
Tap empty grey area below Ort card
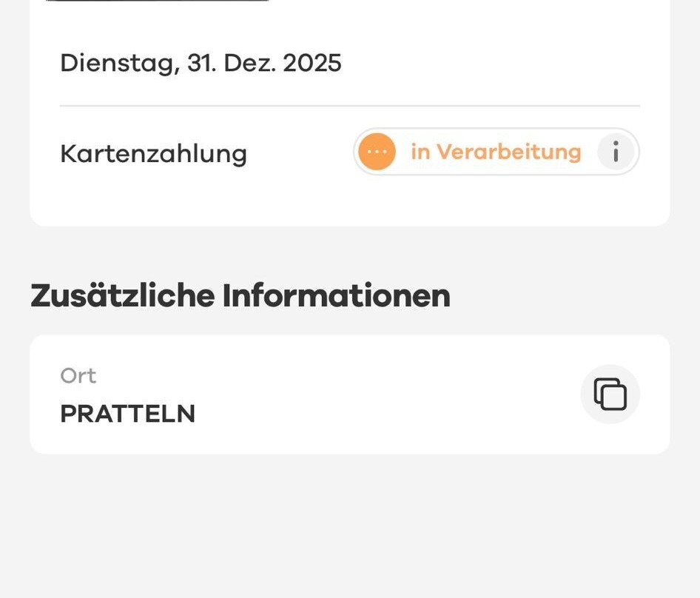[349, 525]
